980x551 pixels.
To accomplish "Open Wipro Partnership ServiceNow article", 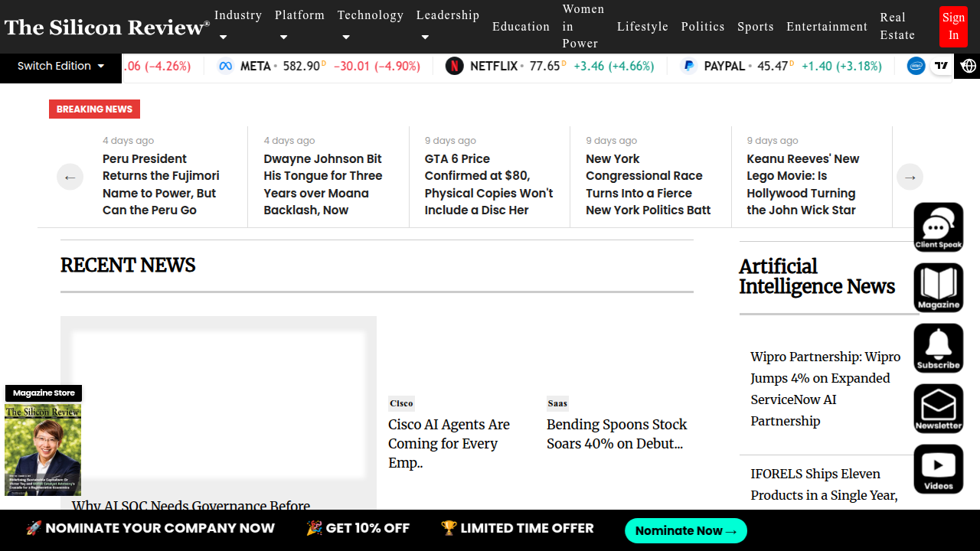I will (827, 389).
